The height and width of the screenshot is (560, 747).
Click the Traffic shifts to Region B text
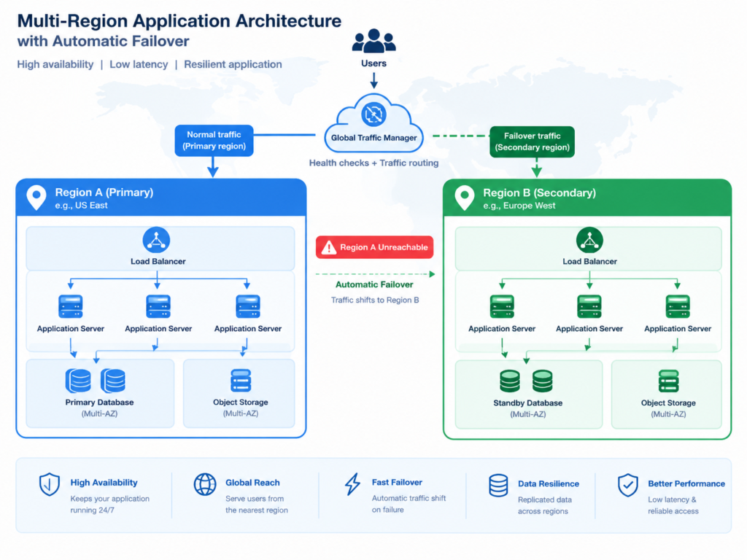pyautogui.click(x=375, y=300)
